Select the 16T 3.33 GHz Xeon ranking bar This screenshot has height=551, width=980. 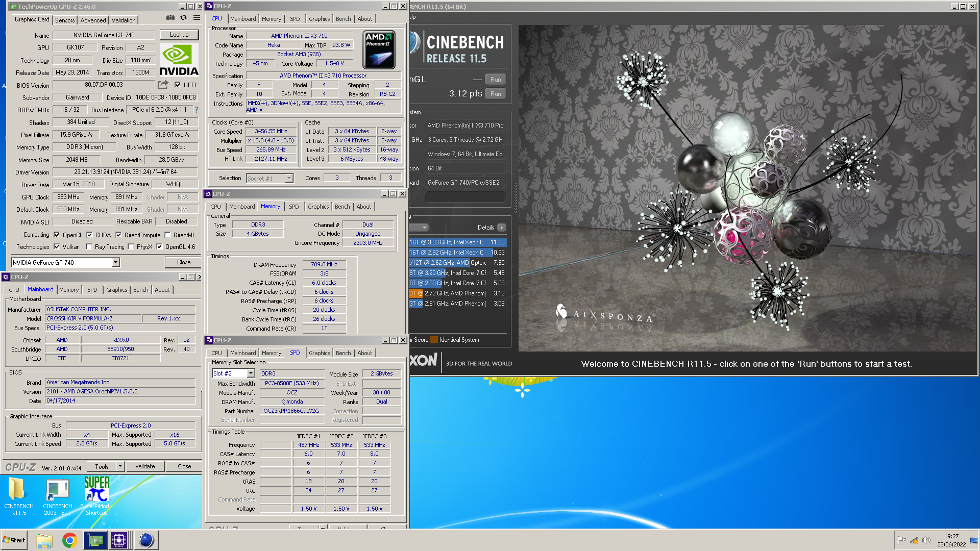coord(457,242)
